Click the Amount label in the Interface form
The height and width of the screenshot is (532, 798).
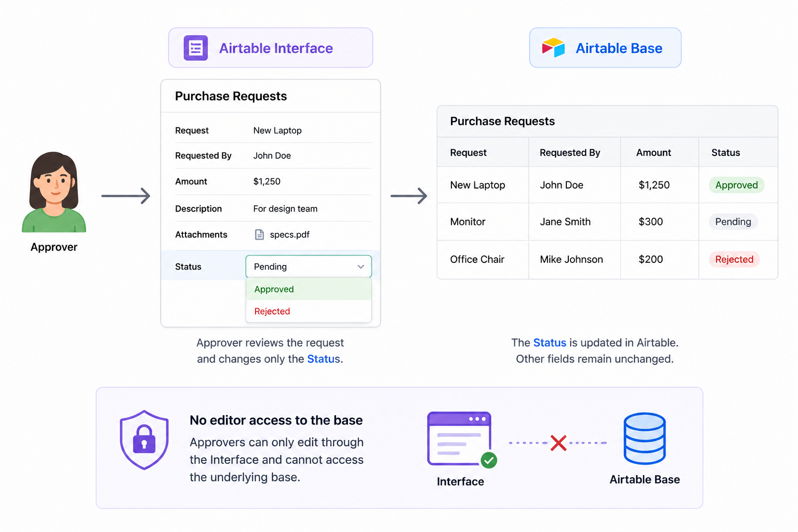[191, 182]
